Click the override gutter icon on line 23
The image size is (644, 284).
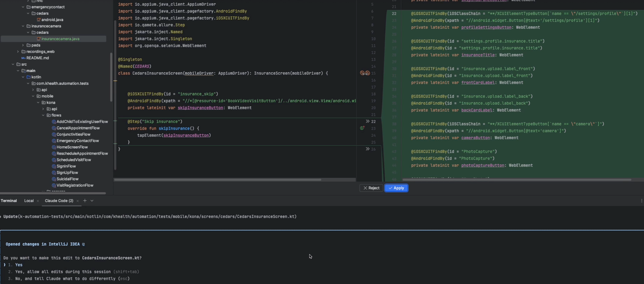(362, 128)
